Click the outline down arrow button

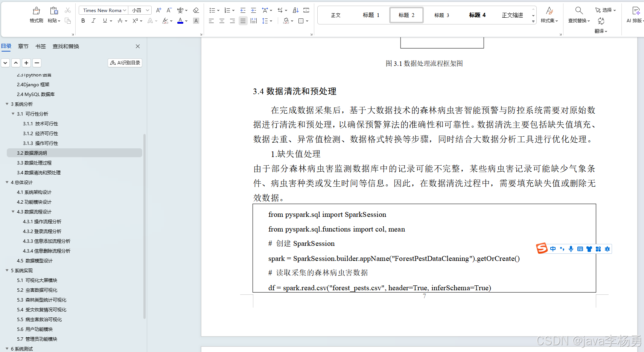(5, 63)
